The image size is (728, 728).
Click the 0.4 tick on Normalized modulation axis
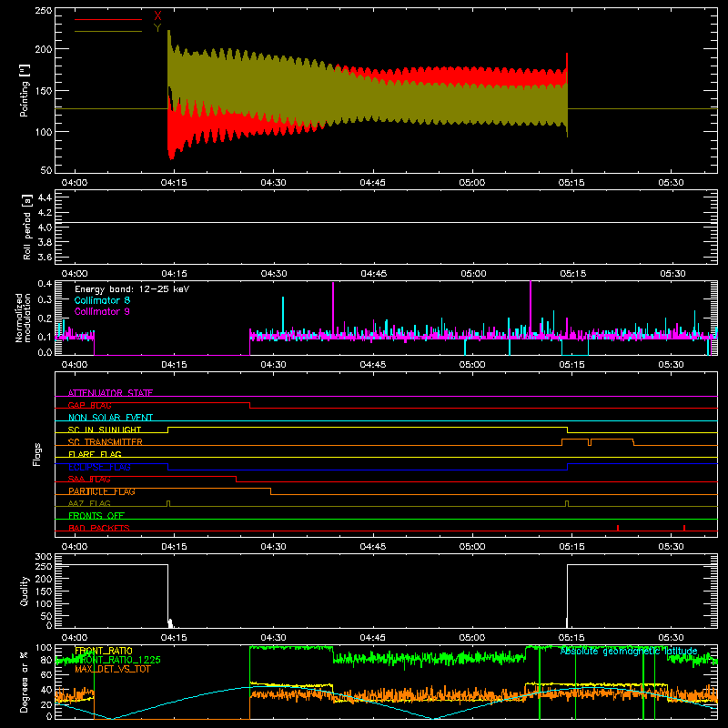(45, 284)
